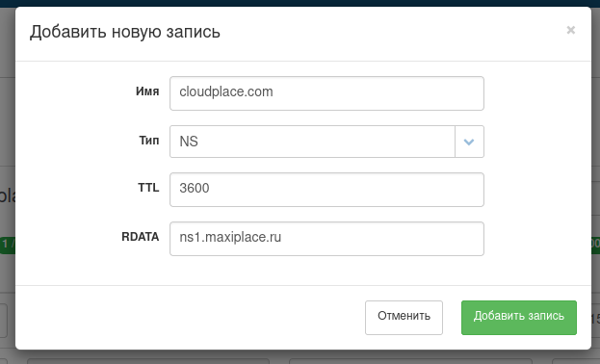600x364 pixels.
Task: Submit with the green Добавить запись button
Action: click(x=519, y=318)
